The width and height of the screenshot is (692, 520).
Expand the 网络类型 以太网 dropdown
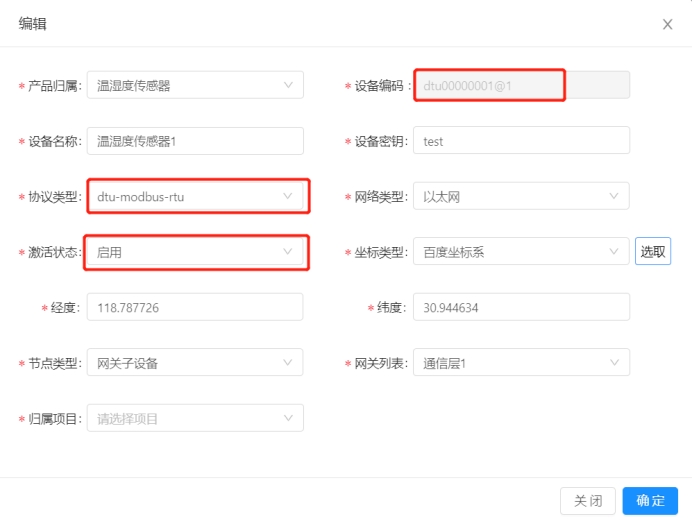(x=521, y=196)
